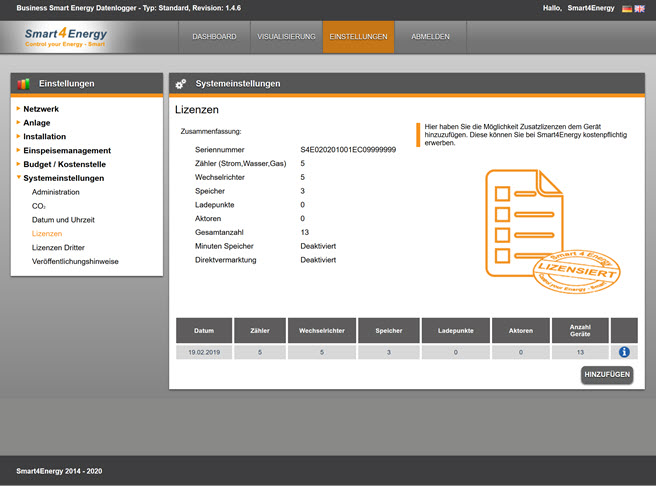Click the Anzahl Geräte cell showing 13
This screenshot has width=656, height=486.
pyautogui.click(x=580, y=352)
